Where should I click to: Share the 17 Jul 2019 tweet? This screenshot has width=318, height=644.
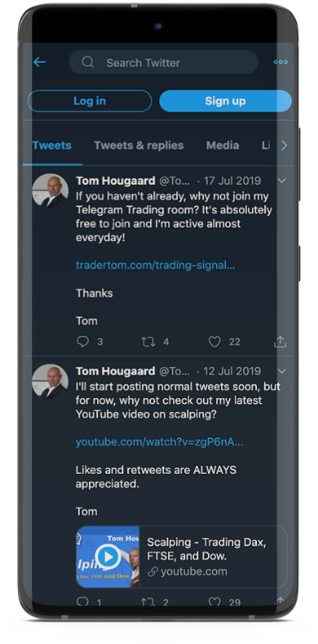(280, 342)
